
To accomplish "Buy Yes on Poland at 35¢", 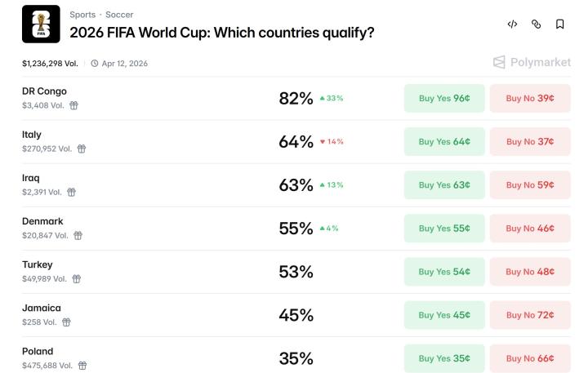I will pos(444,358).
